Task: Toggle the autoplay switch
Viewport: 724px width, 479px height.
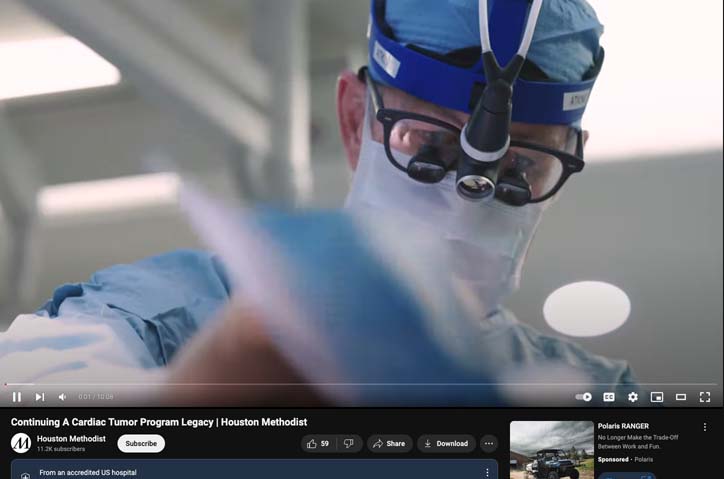Action: 584,397
